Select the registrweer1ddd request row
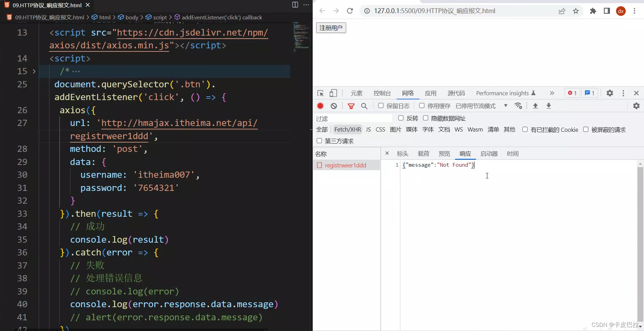The image size is (644, 331). point(347,165)
